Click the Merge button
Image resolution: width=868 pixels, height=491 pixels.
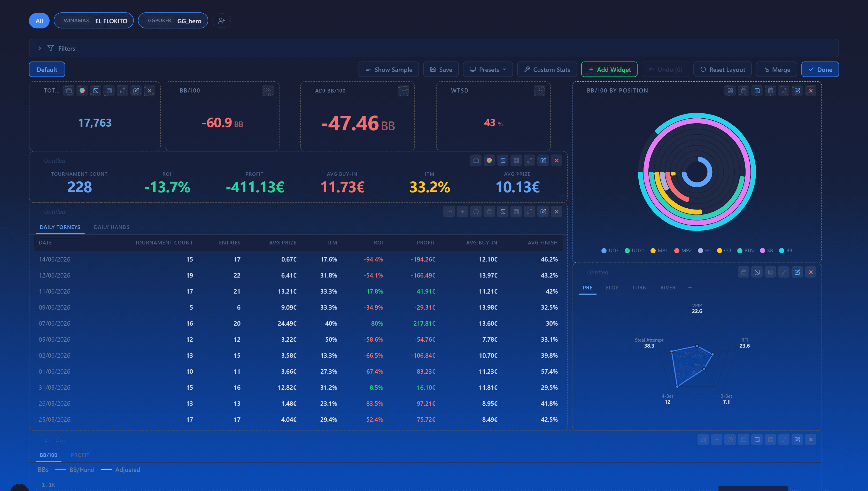[776, 70]
